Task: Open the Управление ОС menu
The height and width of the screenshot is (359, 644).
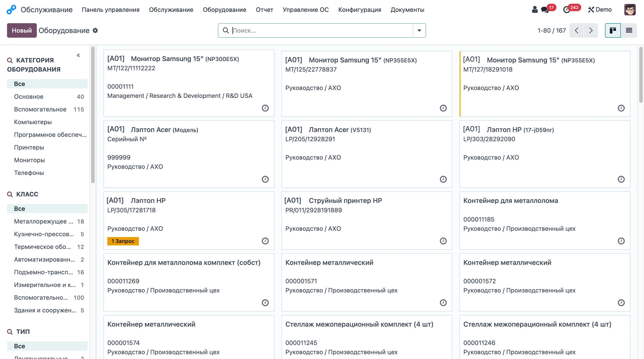Action: (306, 9)
